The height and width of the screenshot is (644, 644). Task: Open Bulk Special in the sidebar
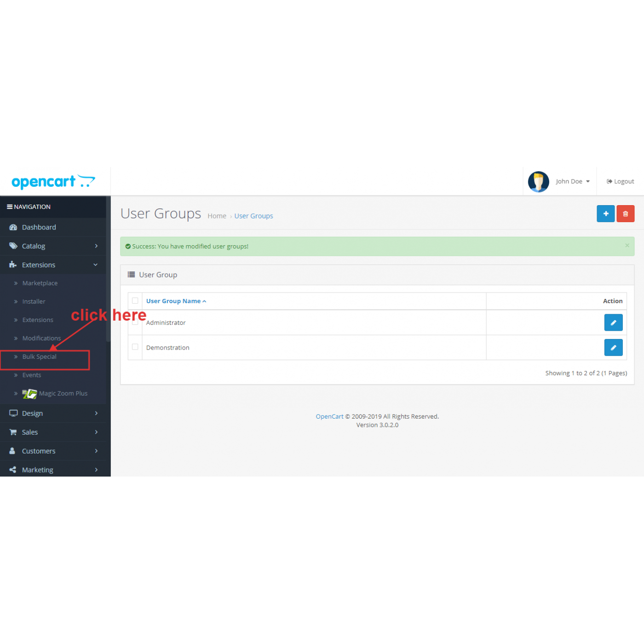pos(40,357)
